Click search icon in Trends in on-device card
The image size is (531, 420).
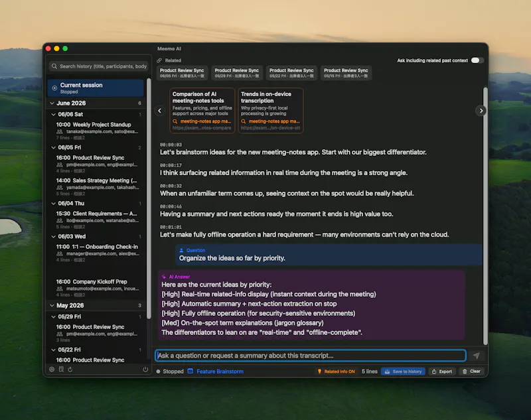(244, 121)
